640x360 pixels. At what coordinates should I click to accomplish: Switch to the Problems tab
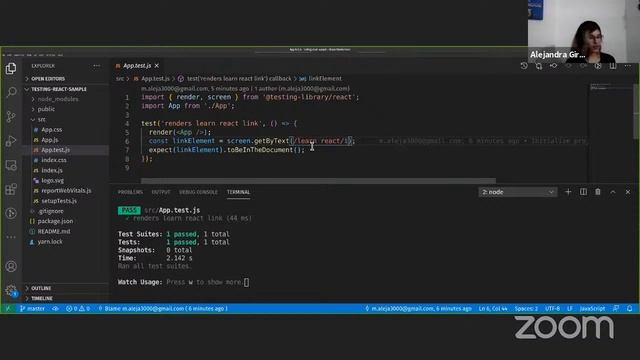pos(130,192)
